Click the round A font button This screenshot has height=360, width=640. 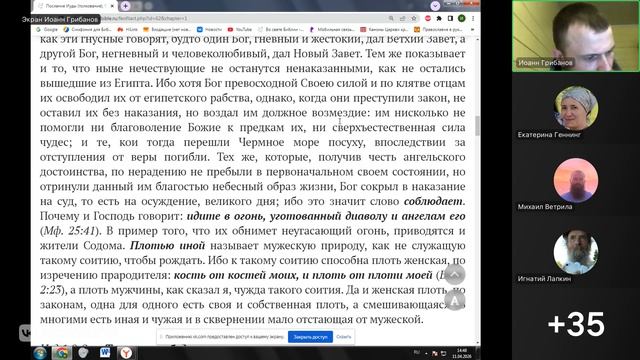[455, 300]
